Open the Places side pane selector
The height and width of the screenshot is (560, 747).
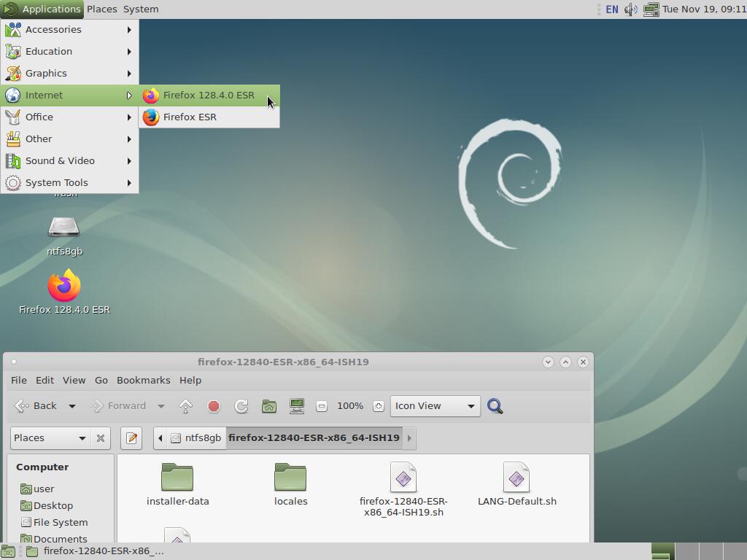pyautogui.click(x=50, y=438)
